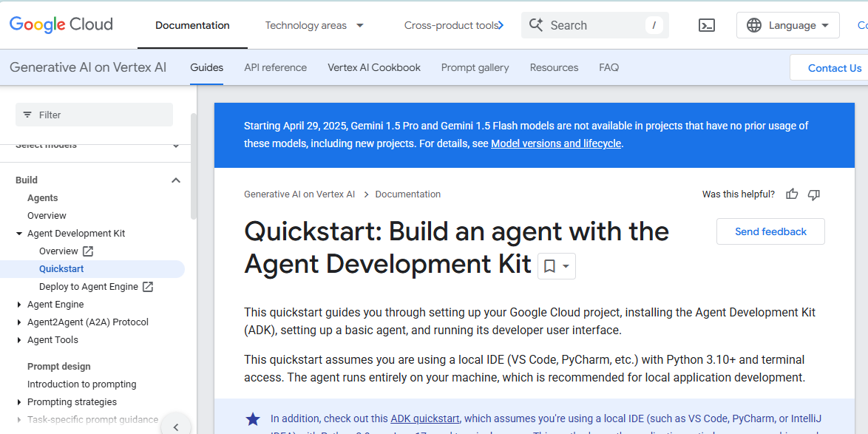
Task: Click the external link icon beside Overview
Action: (88, 251)
